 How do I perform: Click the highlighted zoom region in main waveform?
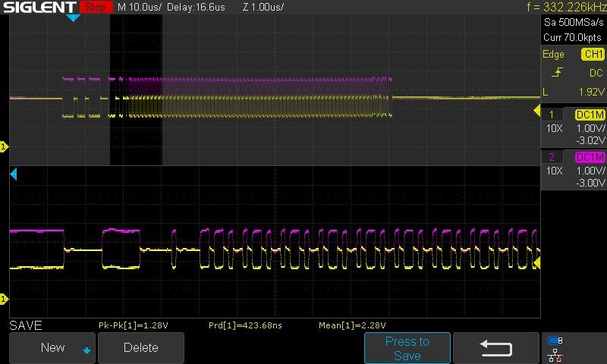click(136, 89)
